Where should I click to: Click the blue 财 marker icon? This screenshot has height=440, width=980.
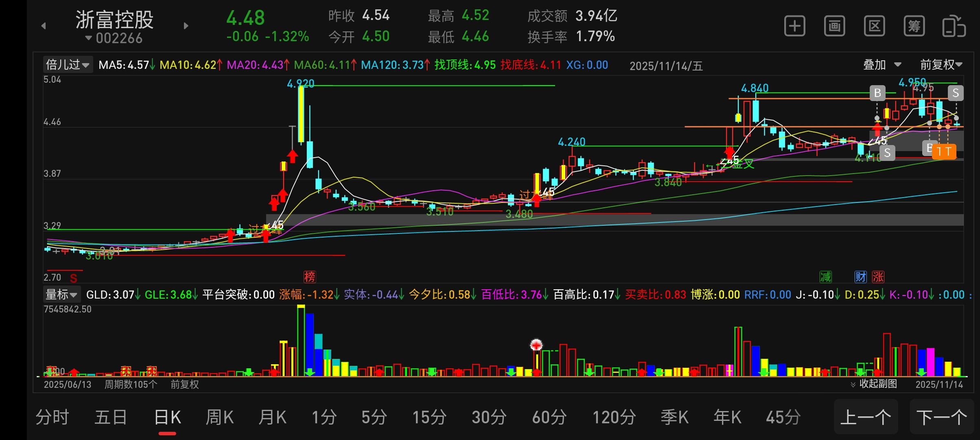coord(860,277)
